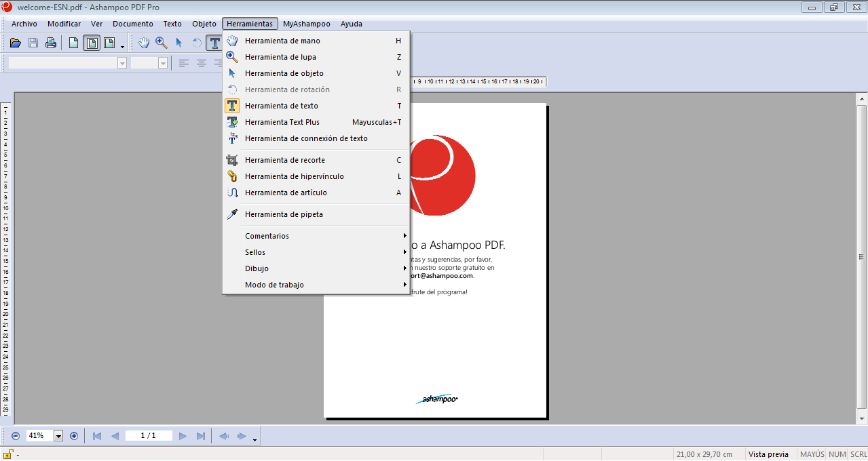
Task: Select the third page layout icon
Action: 109,43
